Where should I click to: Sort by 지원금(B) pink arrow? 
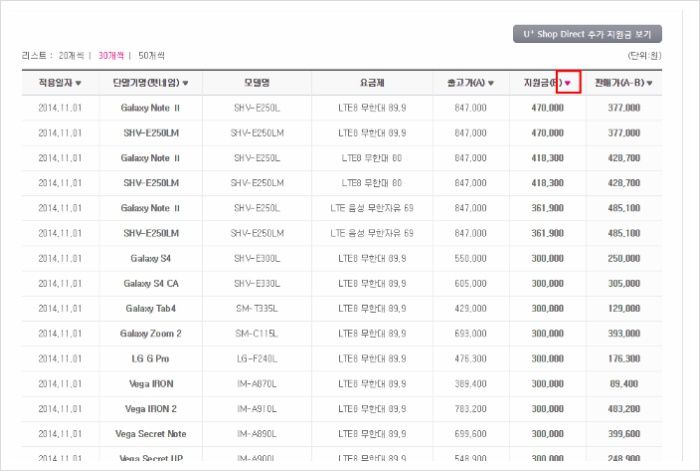click(568, 83)
